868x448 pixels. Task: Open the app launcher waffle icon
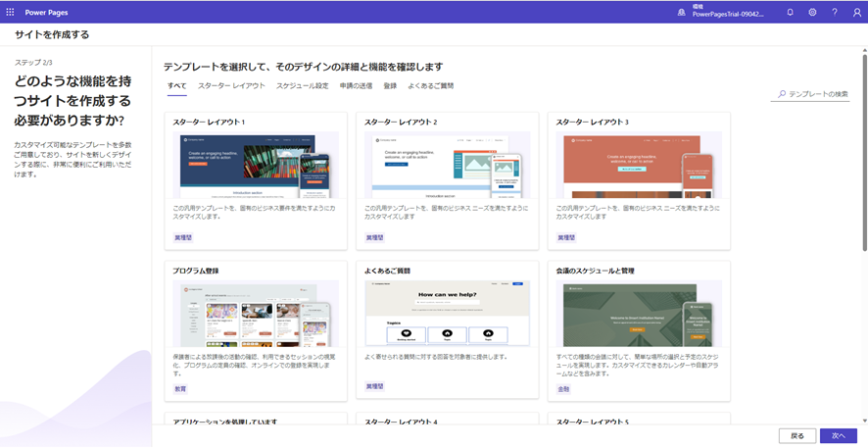click(x=10, y=12)
